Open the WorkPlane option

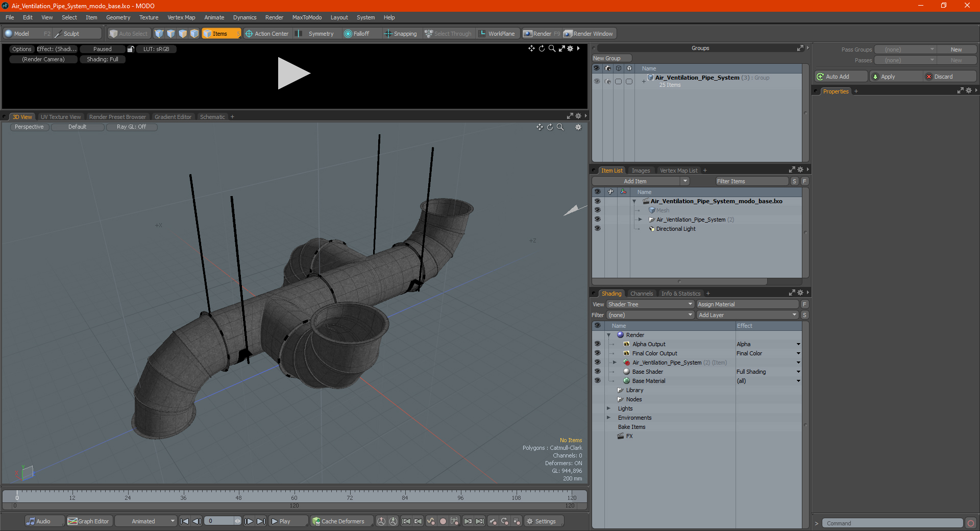click(497, 34)
